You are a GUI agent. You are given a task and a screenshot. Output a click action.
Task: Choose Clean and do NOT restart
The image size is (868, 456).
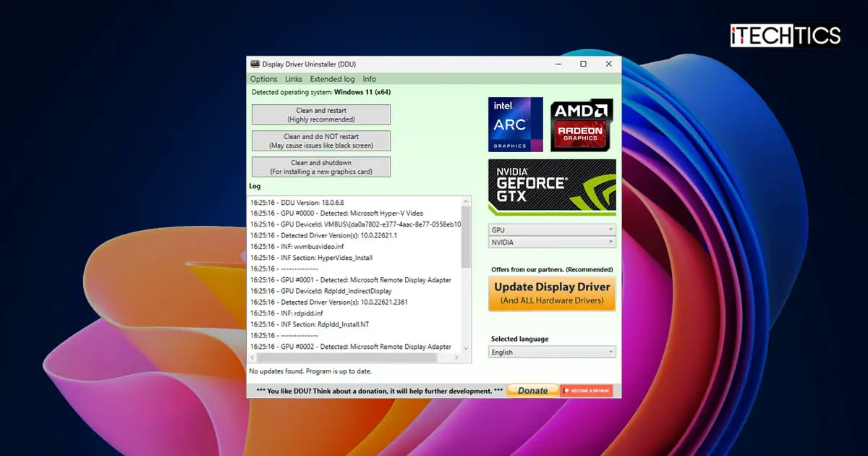tap(320, 140)
